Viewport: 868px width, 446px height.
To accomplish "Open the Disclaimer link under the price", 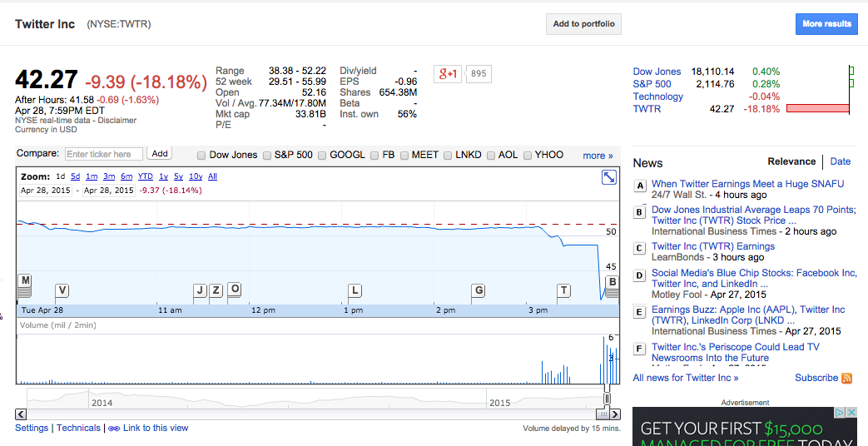I will coord(117,120).
